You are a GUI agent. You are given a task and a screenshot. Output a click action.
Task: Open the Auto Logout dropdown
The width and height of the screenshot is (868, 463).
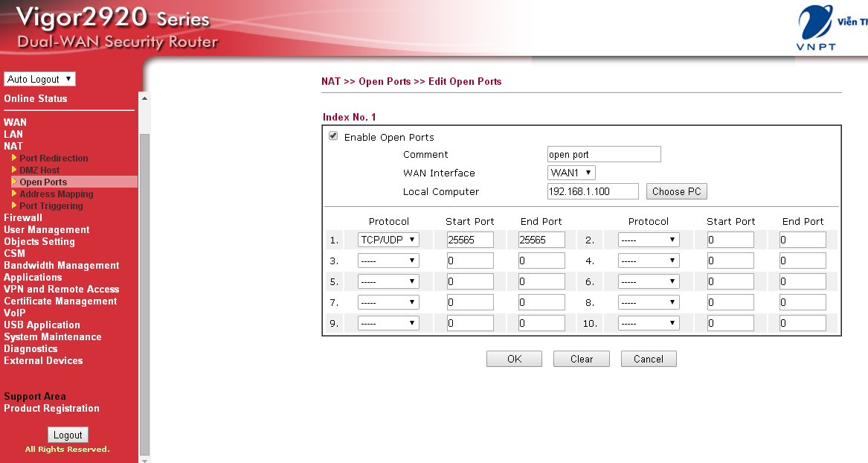[x=39, y=79]
